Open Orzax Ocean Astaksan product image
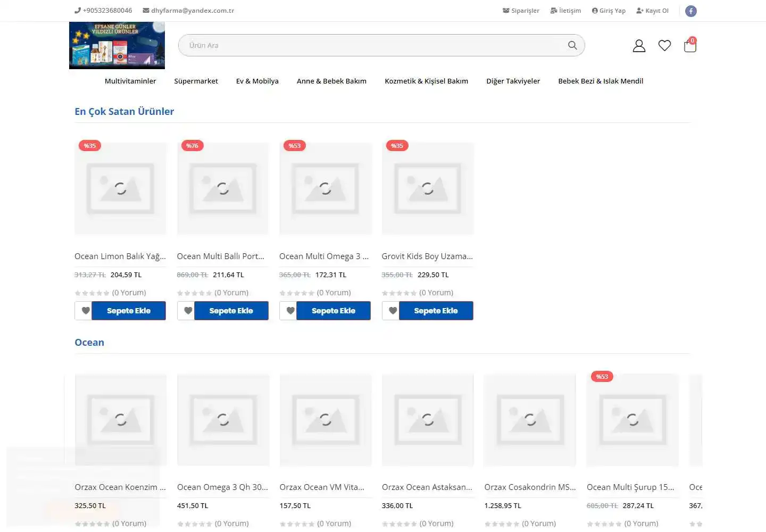 point(428,420)
